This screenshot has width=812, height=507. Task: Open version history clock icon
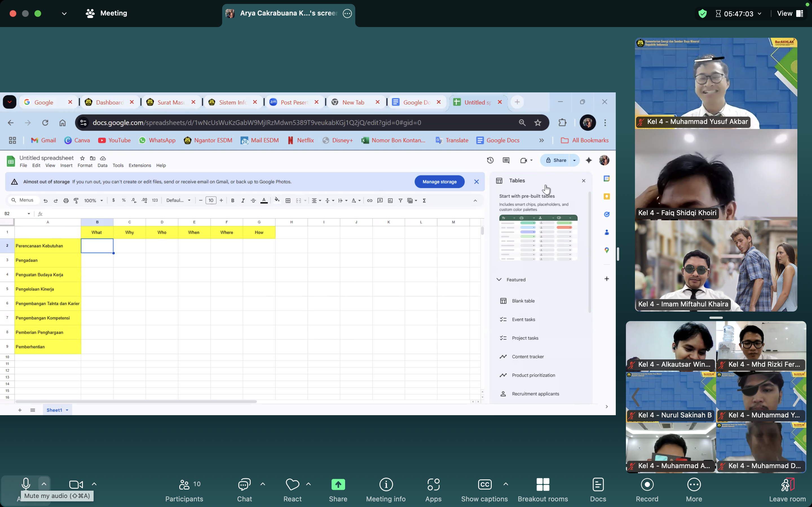(x=490, y=160)
